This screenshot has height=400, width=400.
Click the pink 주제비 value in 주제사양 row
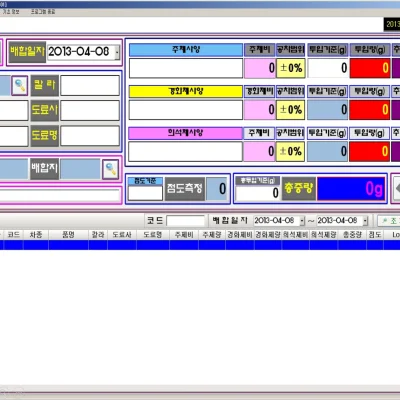point(260,68)
